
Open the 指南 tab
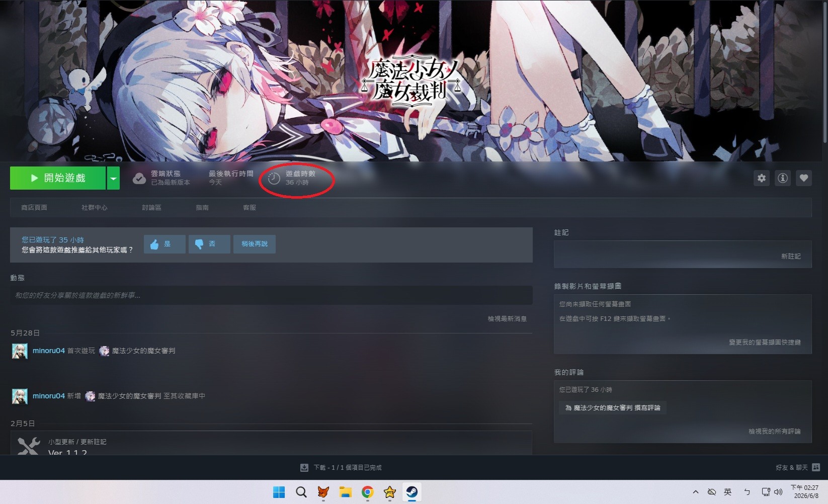pyautogui.click(x=202, y=208)
